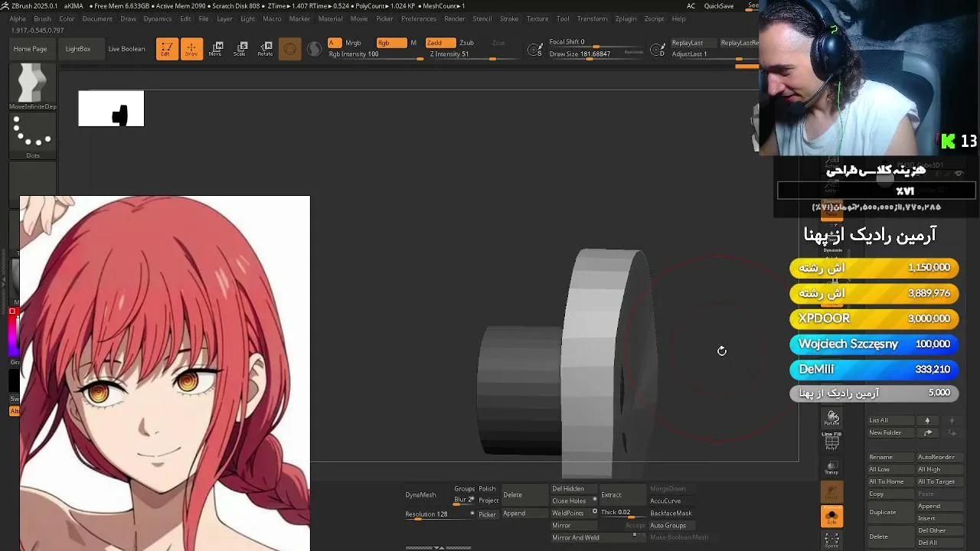Adjust DynaMesh Resolution slider
The image size is (980, 551).
click(438, 514)
